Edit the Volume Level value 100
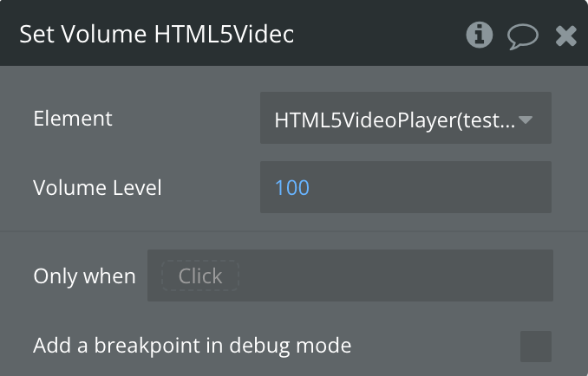The width and height of the screenshot is (588, 376). (292, 188)
